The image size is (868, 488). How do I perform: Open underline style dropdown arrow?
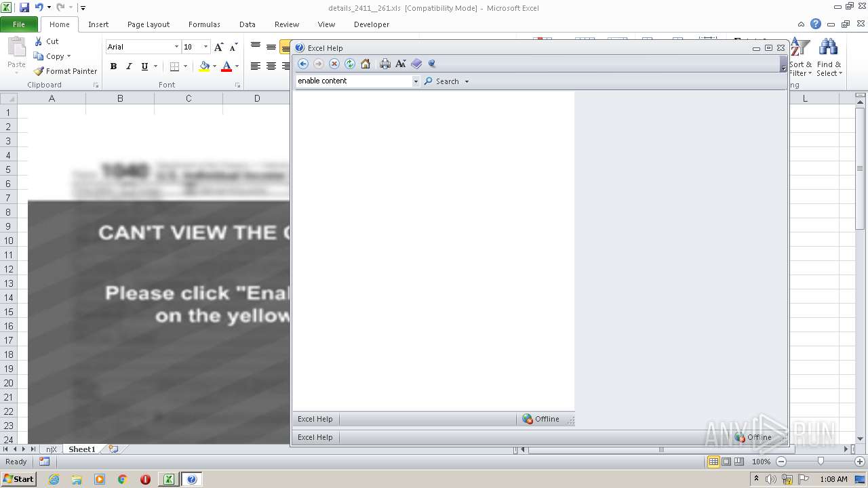click(155, 66)
